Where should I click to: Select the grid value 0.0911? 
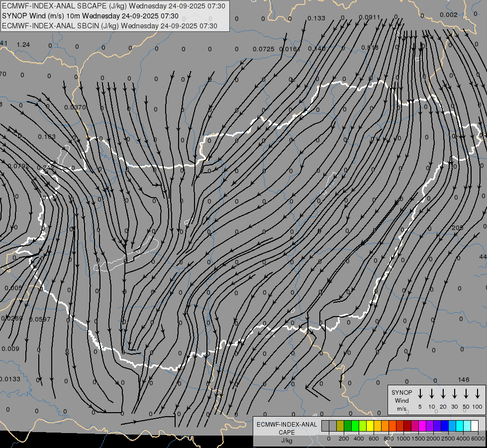pyautogui.click(x=369, y=17)
